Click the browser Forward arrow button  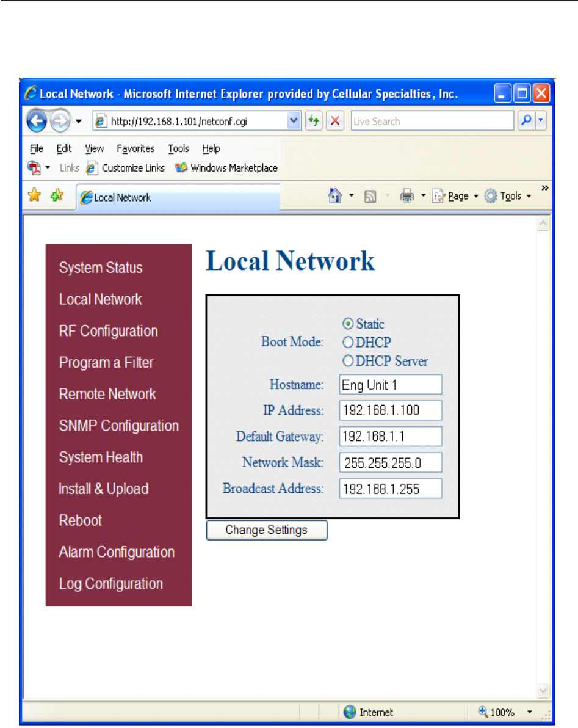(x=60, y=121)
